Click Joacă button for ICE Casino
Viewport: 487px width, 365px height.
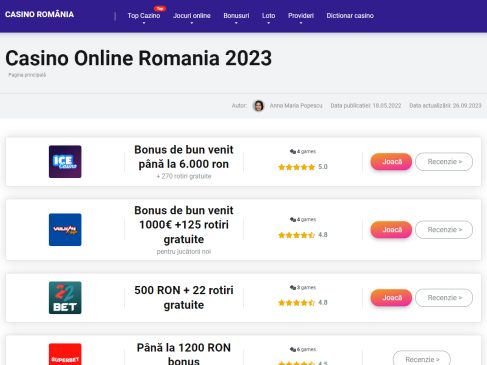(391, 162)
